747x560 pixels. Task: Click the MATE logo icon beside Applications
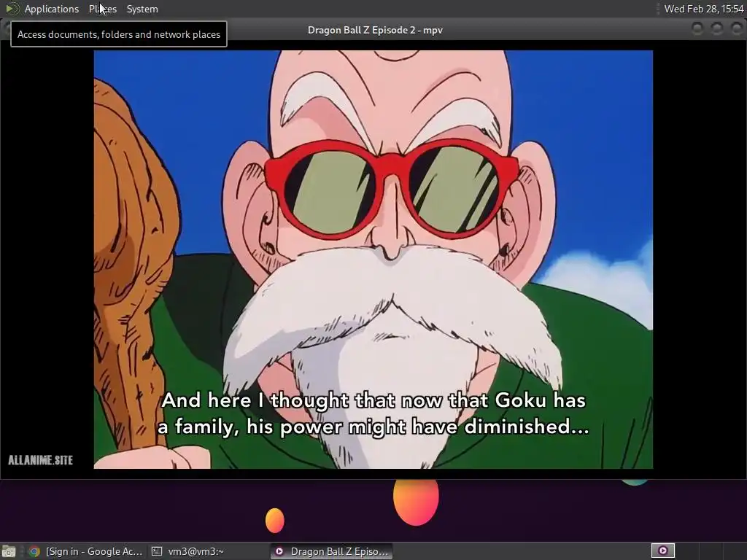click(x=12, y=9)
